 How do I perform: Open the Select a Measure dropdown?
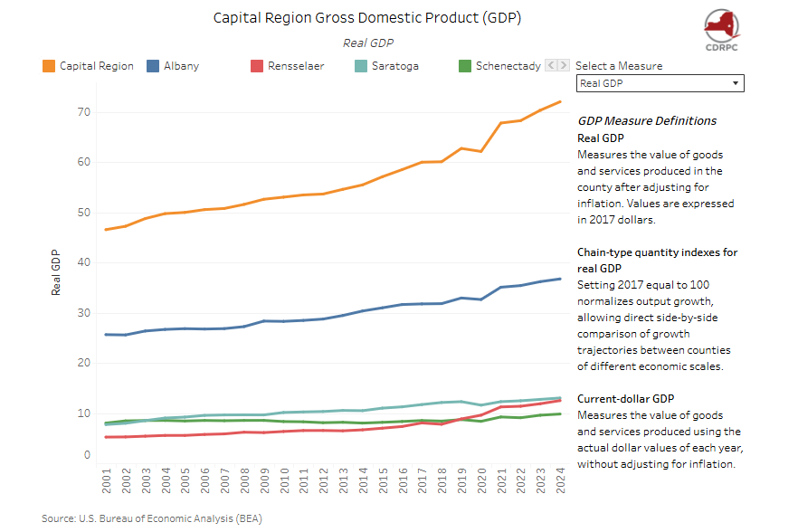pos(660,83)
